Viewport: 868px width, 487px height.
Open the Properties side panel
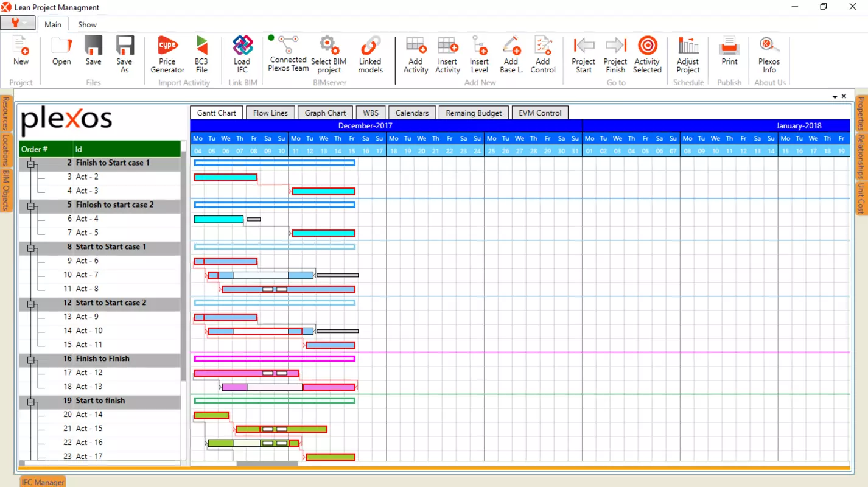[861, 114]
